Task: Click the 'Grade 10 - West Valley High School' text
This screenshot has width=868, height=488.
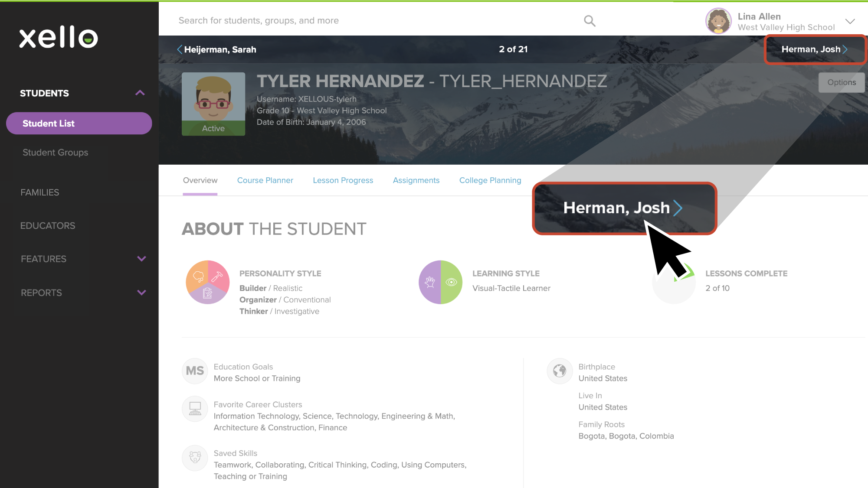Action: coord(321,111)
